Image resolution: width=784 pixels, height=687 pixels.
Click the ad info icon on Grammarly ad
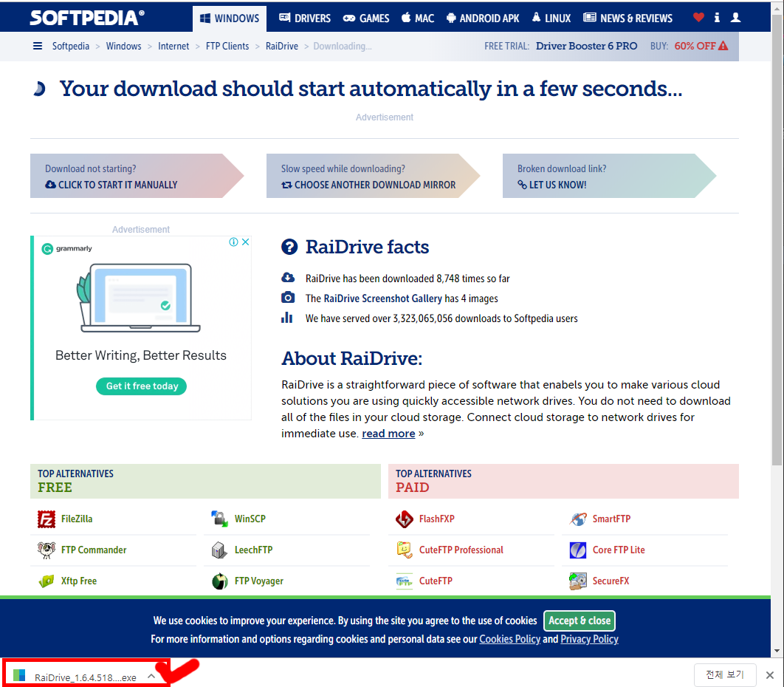(233, 242)
